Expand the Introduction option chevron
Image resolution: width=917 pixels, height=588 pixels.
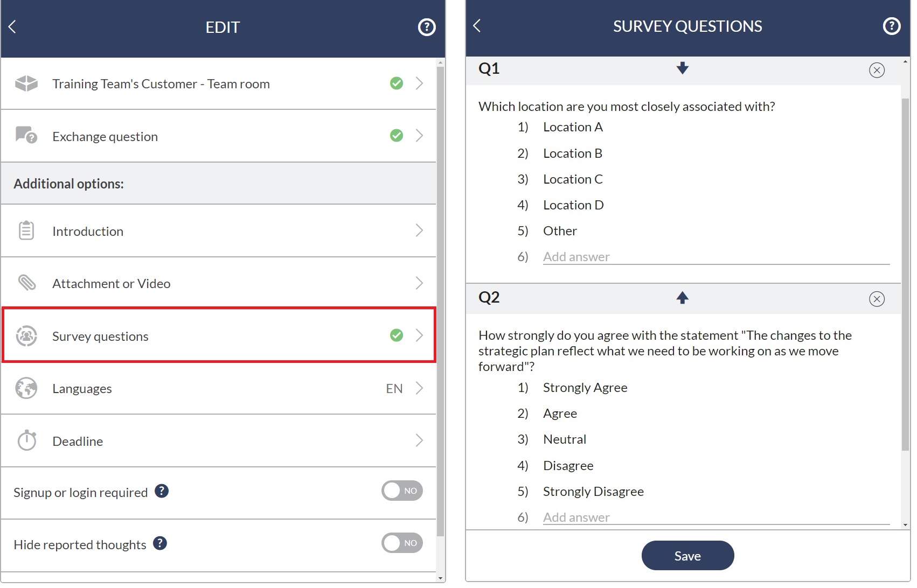tap(419, 230)
